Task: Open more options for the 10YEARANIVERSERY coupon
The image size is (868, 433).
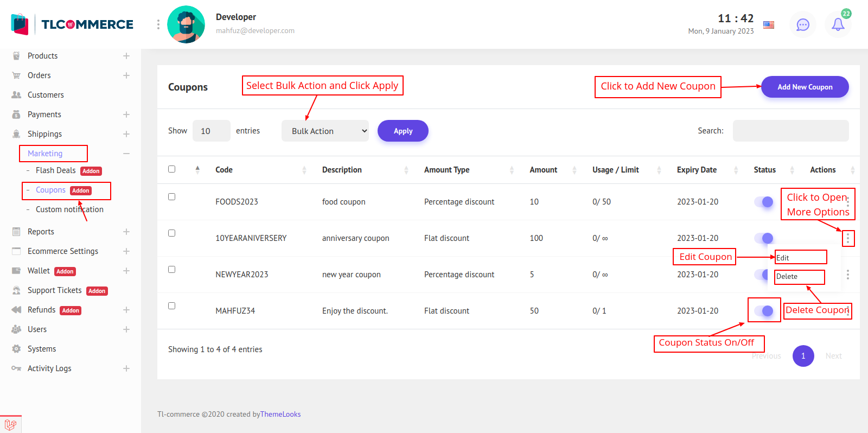Action: [847, 238]
